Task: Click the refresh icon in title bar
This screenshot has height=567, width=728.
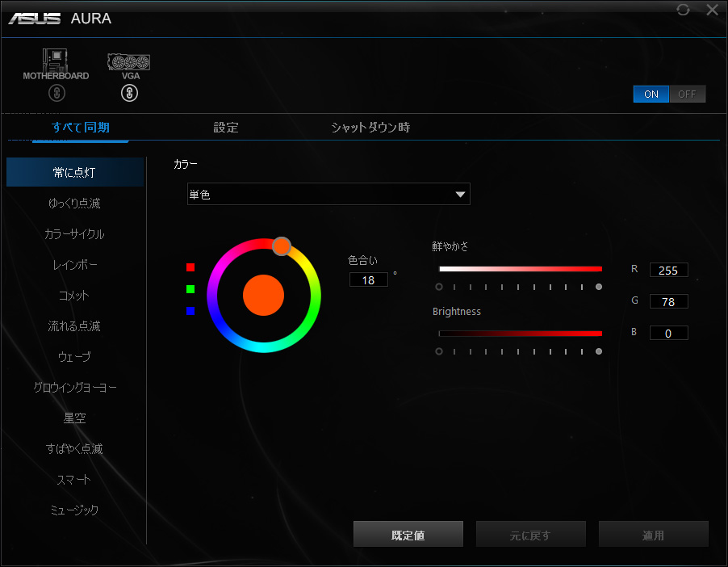Action: click(x=683, y=10)
